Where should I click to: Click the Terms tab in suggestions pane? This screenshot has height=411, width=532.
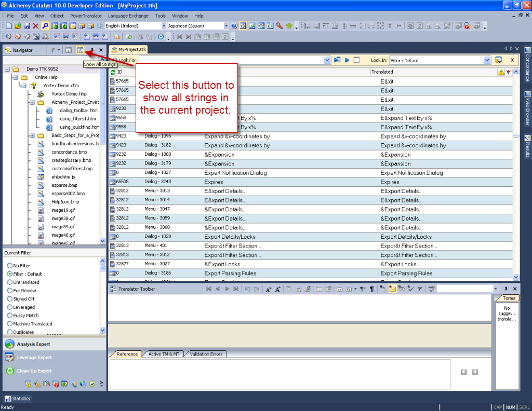(x=508, y=298)
